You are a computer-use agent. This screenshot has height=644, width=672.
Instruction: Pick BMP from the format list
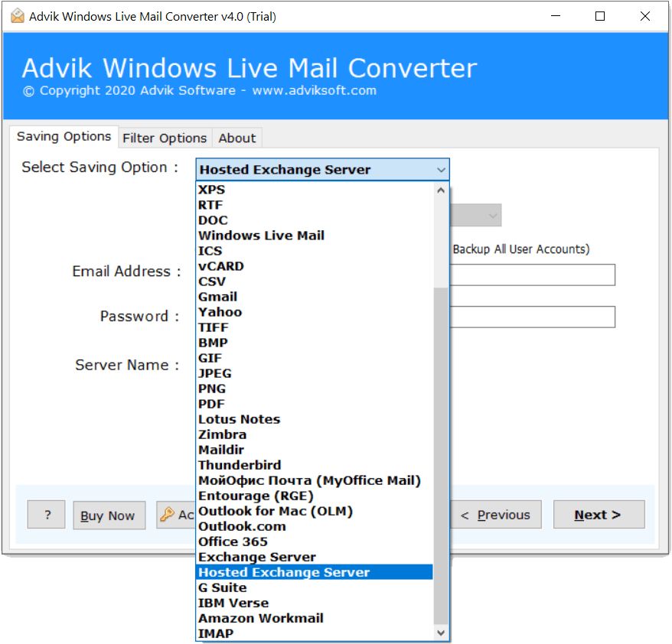(x=315, y=343)
